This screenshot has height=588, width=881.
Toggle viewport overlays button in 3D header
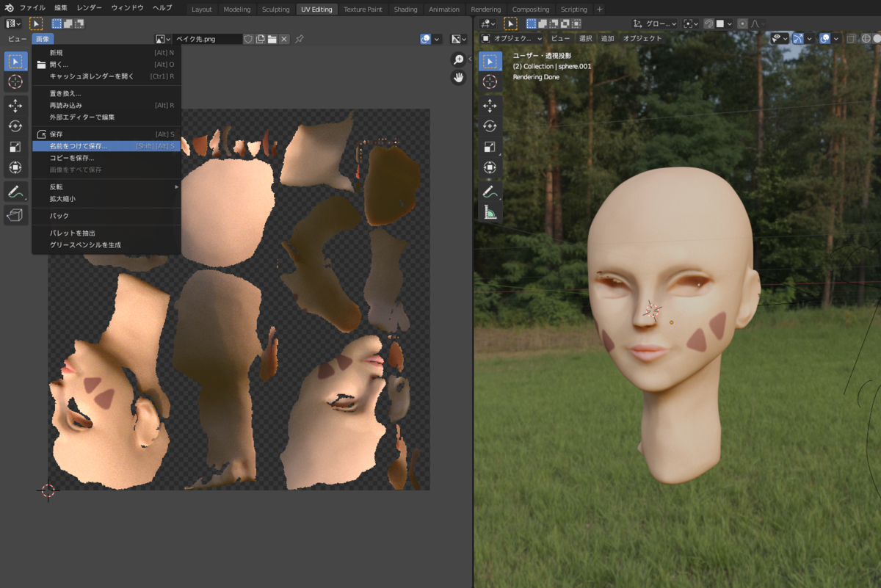824,38
